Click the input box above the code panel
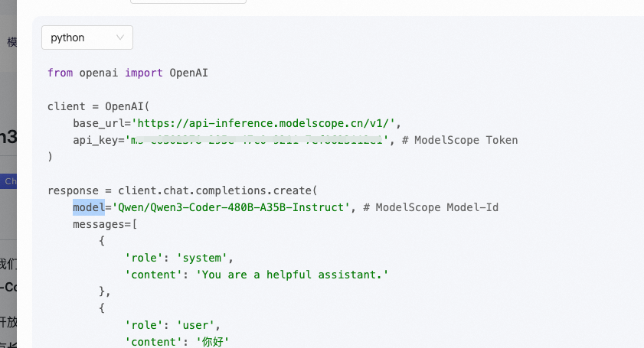 tap(188, 2)
